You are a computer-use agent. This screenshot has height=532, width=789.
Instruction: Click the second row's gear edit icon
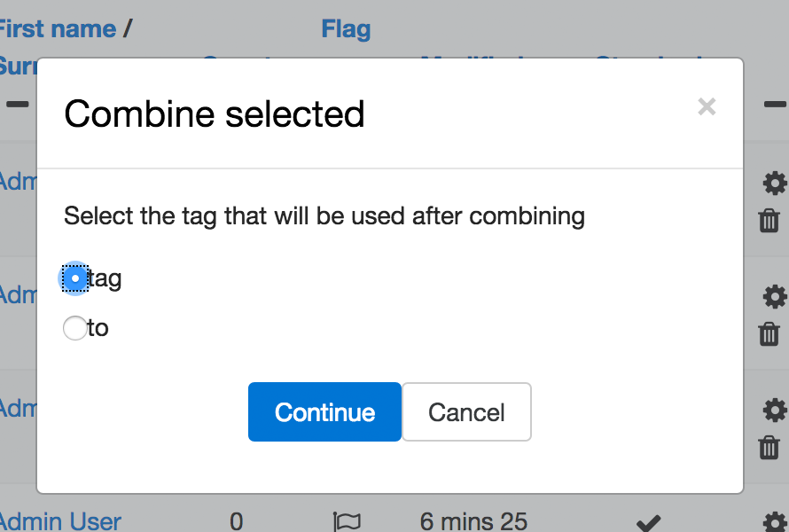775,296
